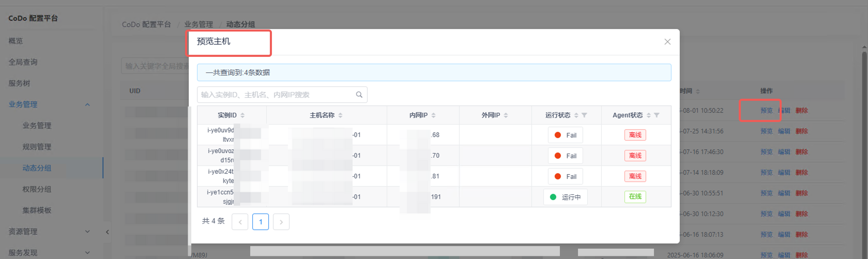This screenshot has width=868, height=259.
Task: Sort table by 主机名称 column
Action: [340, 115]
